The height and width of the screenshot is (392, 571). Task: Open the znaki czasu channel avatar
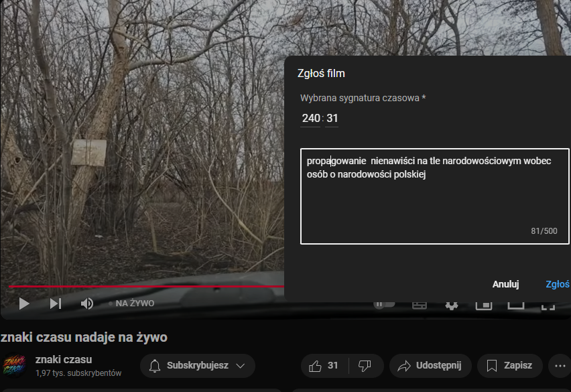pyautogui.click(x=14, y=366)
